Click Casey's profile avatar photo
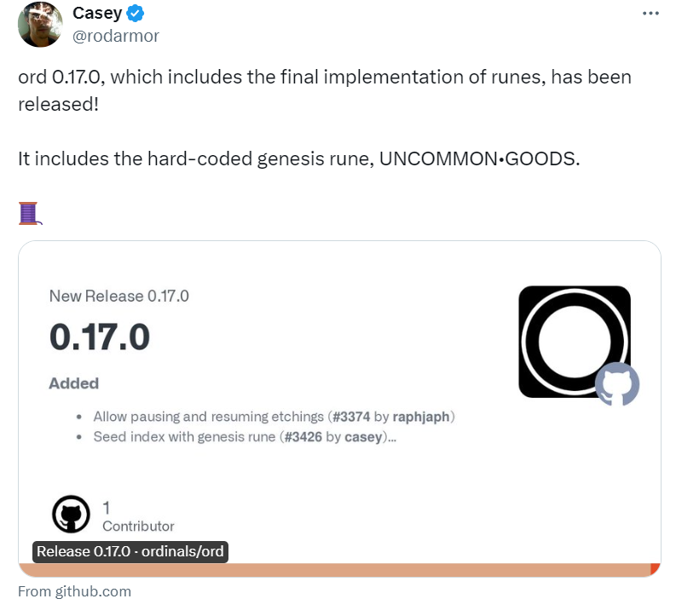Screen dimensions: 676x616 (x=38, y=23)
